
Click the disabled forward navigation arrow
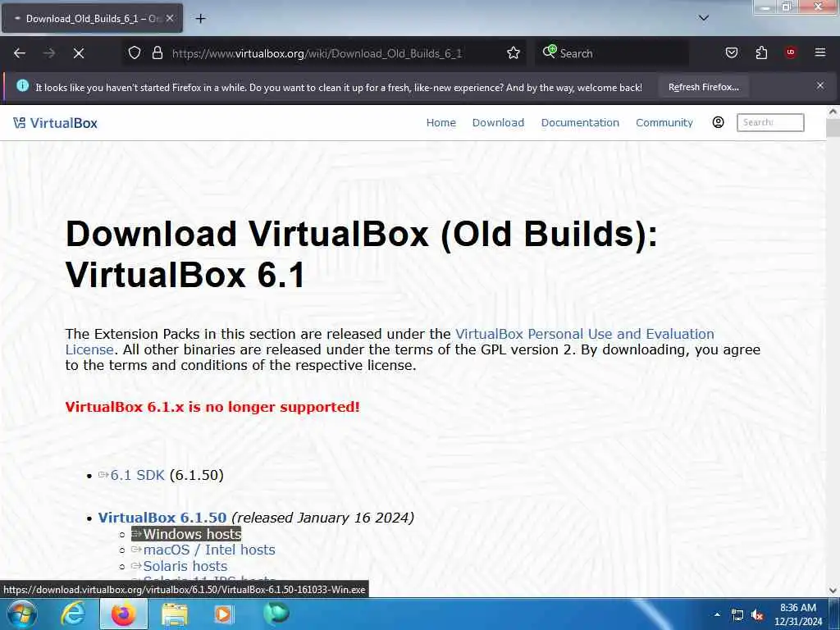(x=48, y=53)
